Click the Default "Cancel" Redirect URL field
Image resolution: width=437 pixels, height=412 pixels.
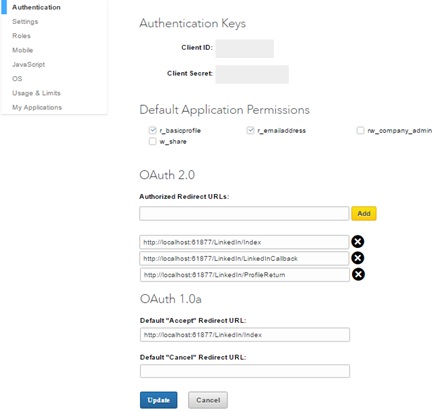pyautogui.click(x=245, y=371)
